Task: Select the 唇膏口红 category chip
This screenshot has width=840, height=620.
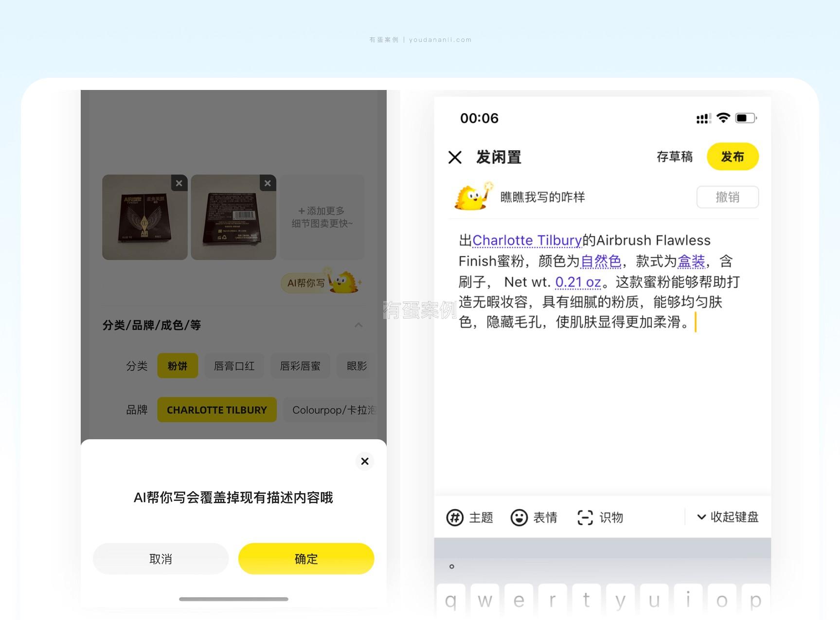Action: click(x=234, y=366)
